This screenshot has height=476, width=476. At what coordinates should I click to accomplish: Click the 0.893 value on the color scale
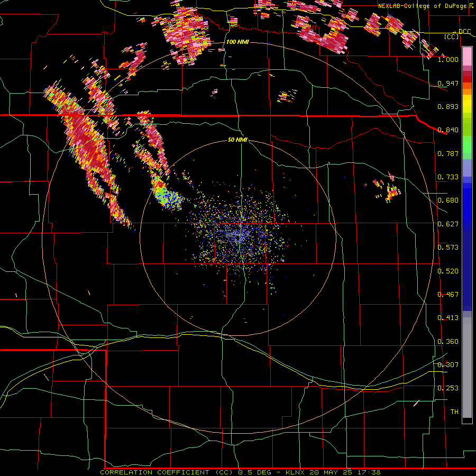[448, 106]
